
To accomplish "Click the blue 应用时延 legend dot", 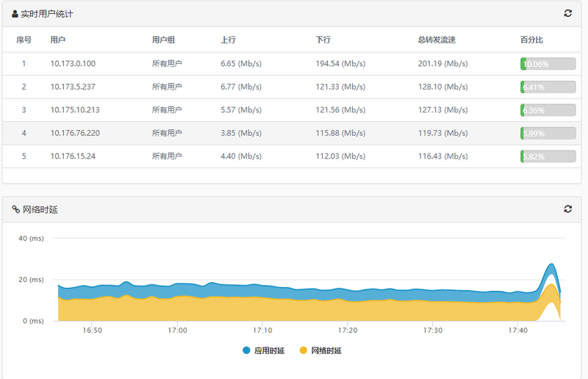I will pos(246,351).
